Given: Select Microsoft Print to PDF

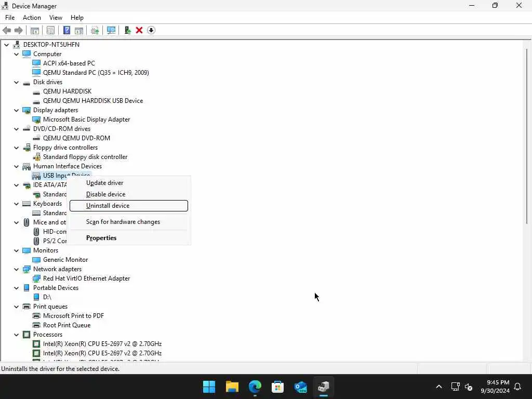Looking at the screenshot, I should point(73,316).
